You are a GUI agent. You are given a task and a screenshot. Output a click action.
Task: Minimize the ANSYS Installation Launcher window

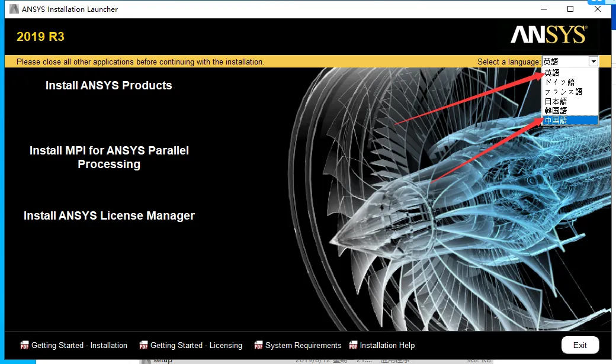tap(544, 9)
